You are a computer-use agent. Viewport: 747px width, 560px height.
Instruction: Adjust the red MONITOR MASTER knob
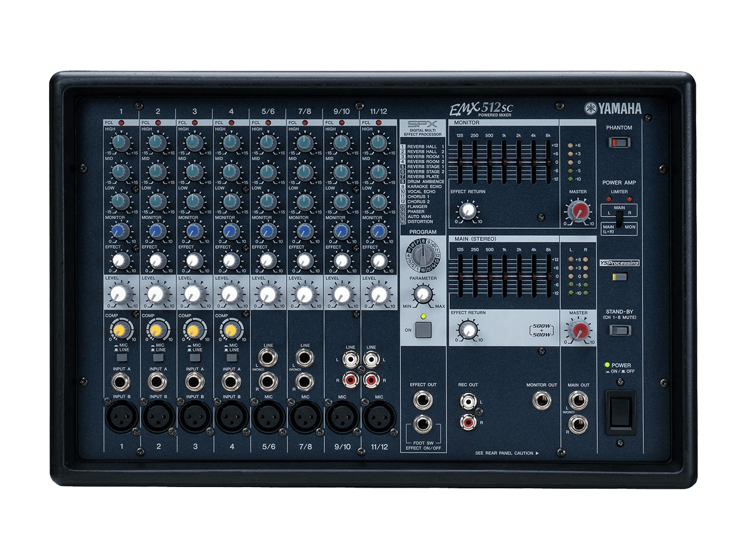point(579,211)
